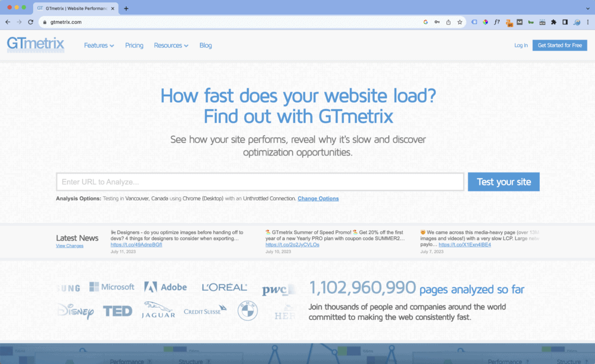
Task: Go back to the previous page
Action: tap(8, 22)
